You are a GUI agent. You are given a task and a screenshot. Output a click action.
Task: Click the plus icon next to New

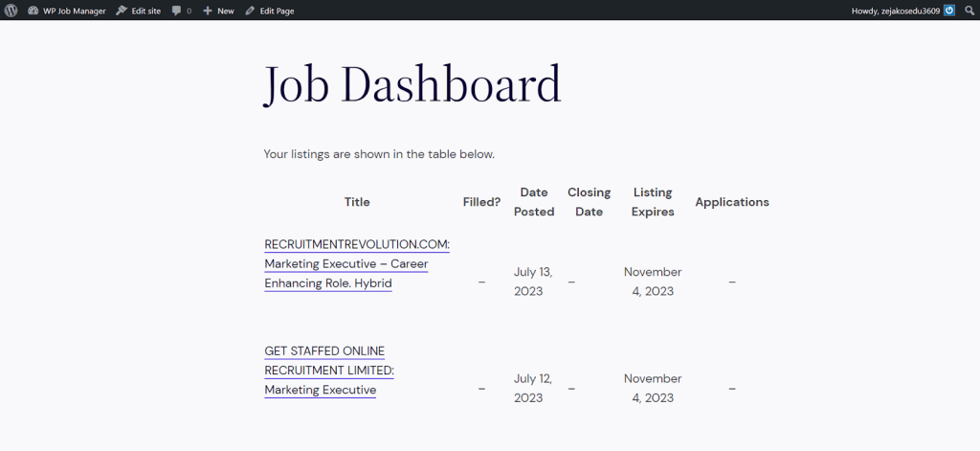click(x=208, y=11)
